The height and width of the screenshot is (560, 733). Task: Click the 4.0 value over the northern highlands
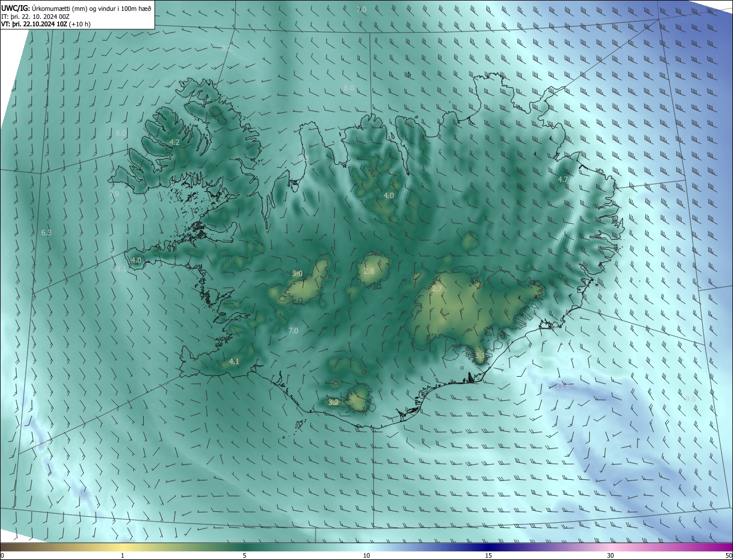click(x=389, y=195)
